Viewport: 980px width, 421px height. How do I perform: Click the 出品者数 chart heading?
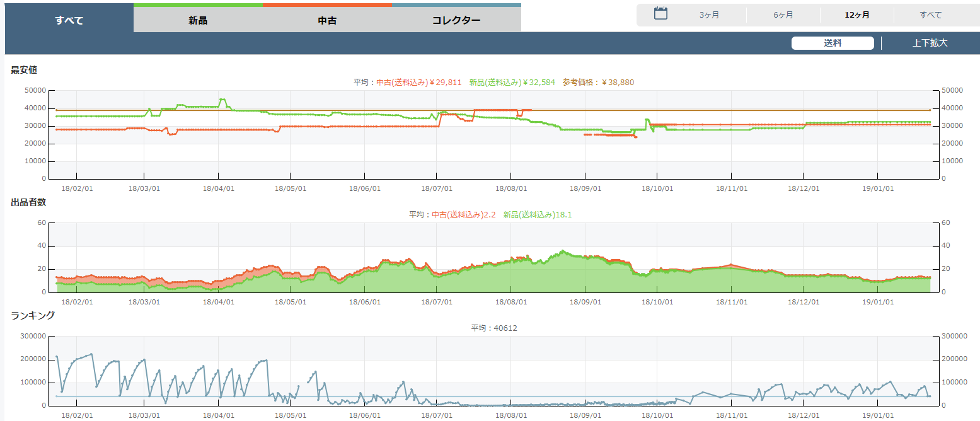point(28,202)
